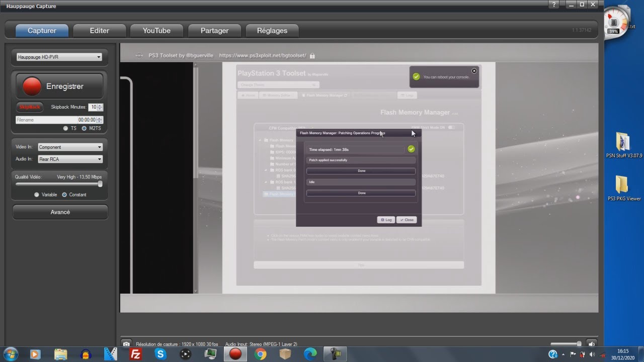Click the SkipBack button
This screenshot has width=644, height=362.
tap(29, 107)
